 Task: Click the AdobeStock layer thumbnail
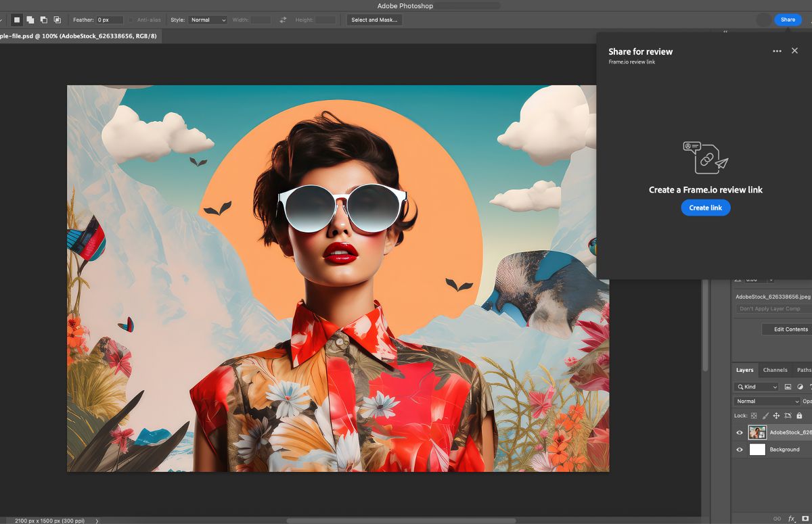756,432
